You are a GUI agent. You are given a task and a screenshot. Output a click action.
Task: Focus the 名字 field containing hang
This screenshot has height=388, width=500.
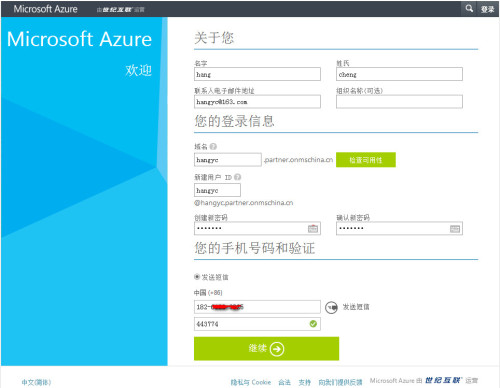[257, 74]
